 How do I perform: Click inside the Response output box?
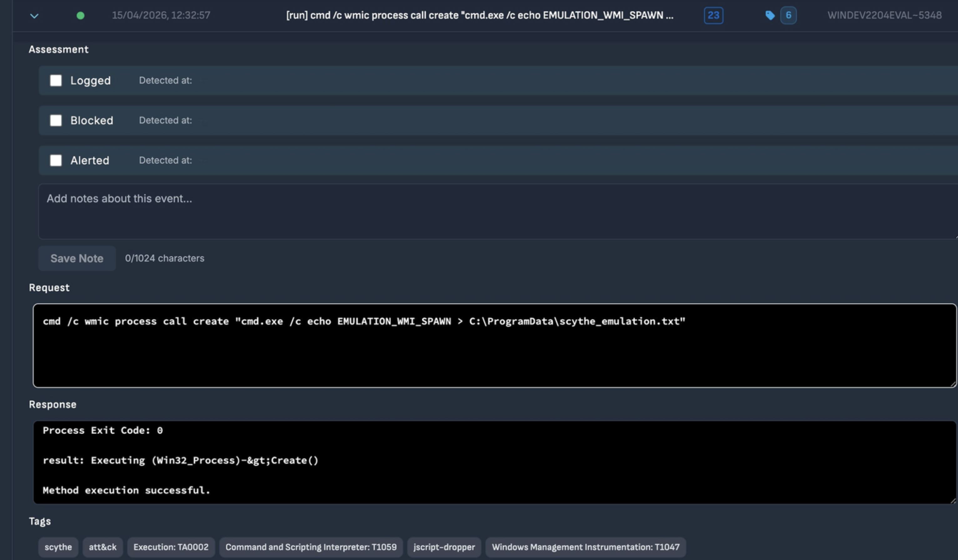tap(494, 462)
